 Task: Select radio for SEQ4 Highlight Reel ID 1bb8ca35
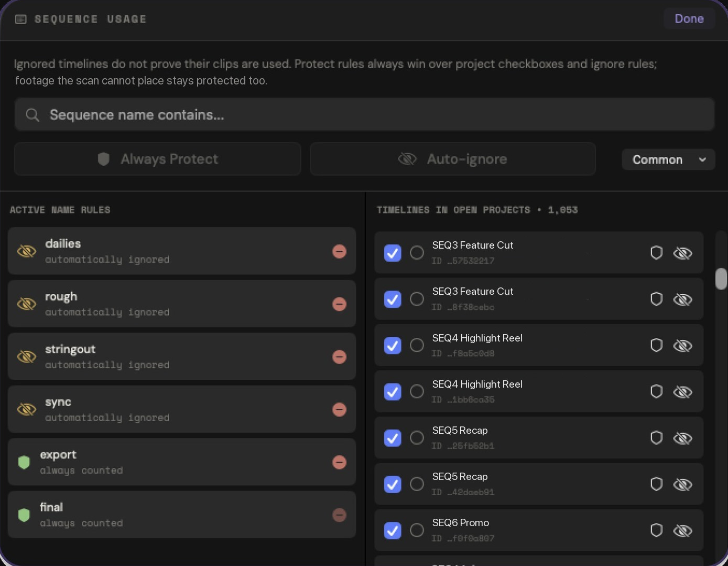[x=417, y=391]
